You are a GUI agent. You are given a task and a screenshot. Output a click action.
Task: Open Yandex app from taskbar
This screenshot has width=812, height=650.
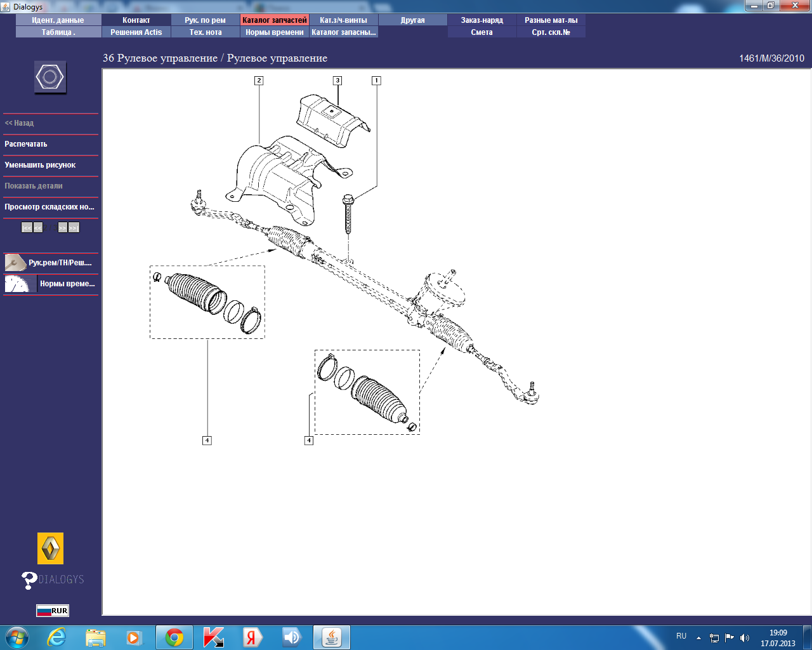click(x=252, y=637)
